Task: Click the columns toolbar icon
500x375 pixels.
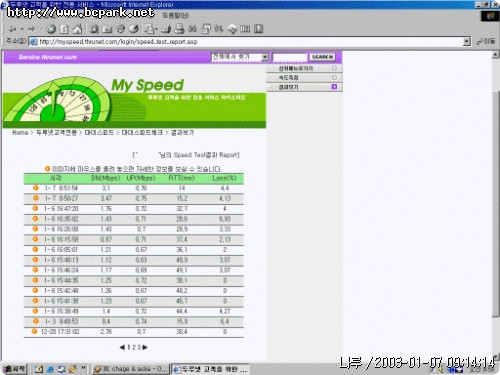Action: [x=245, y=29]
